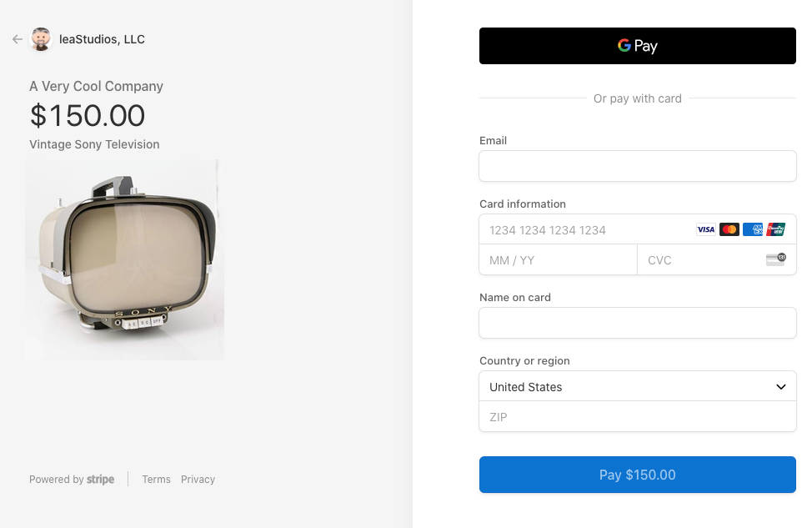The width and height of the screenshot is (812, 528).
Task: Click the card number input field
Action: coord(584,229)
